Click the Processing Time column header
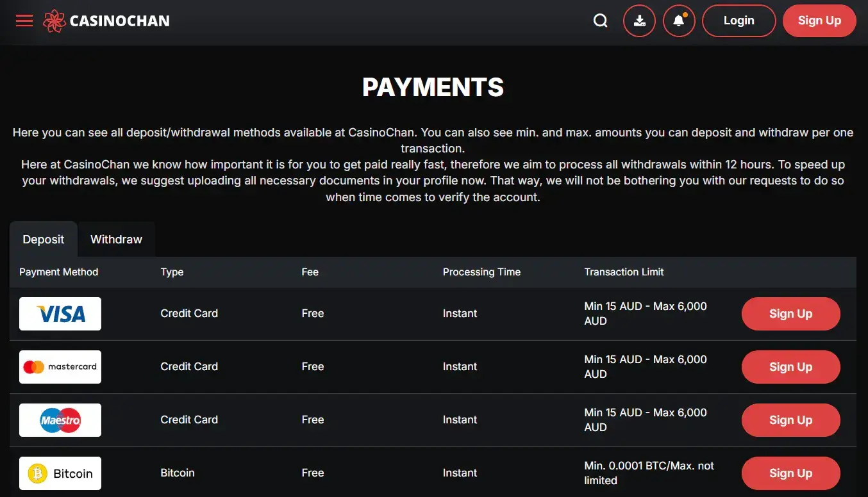The image size is (868, 497). (x=481, y=272)
